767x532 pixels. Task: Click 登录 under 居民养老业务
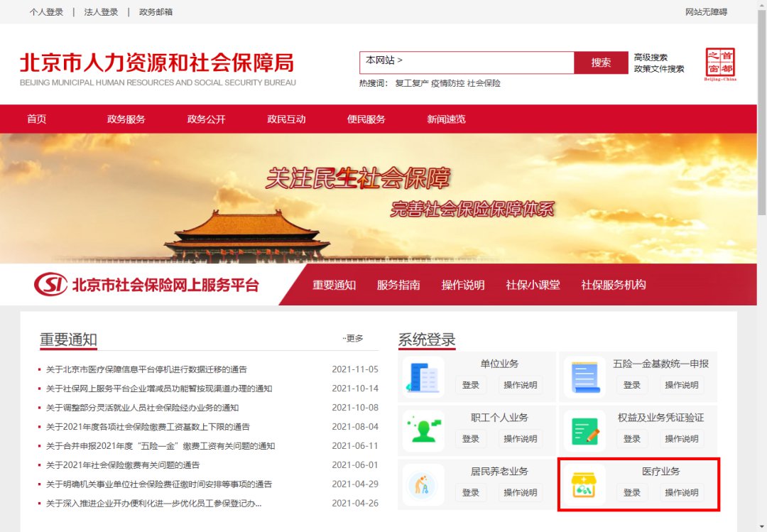471,493
